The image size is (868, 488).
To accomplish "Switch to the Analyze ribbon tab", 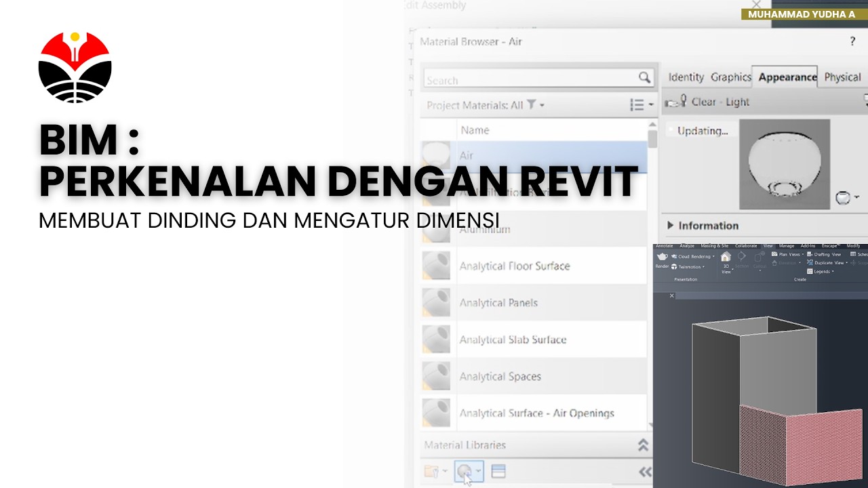I will [x=687, y=246].
